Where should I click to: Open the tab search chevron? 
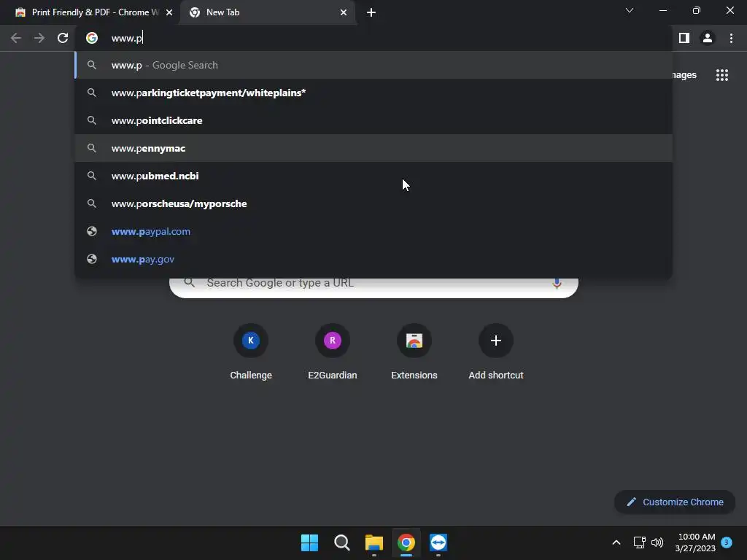630,10
